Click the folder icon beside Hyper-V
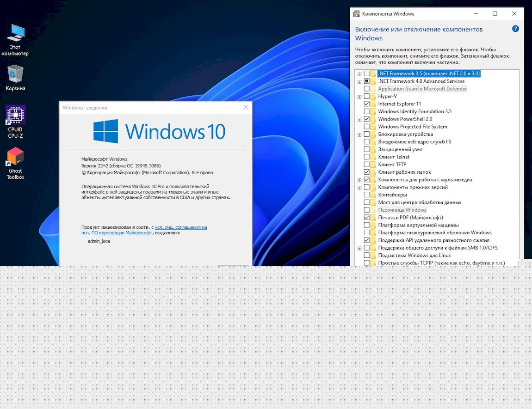The height and width of the screenshot is (409, 532). 373,96
